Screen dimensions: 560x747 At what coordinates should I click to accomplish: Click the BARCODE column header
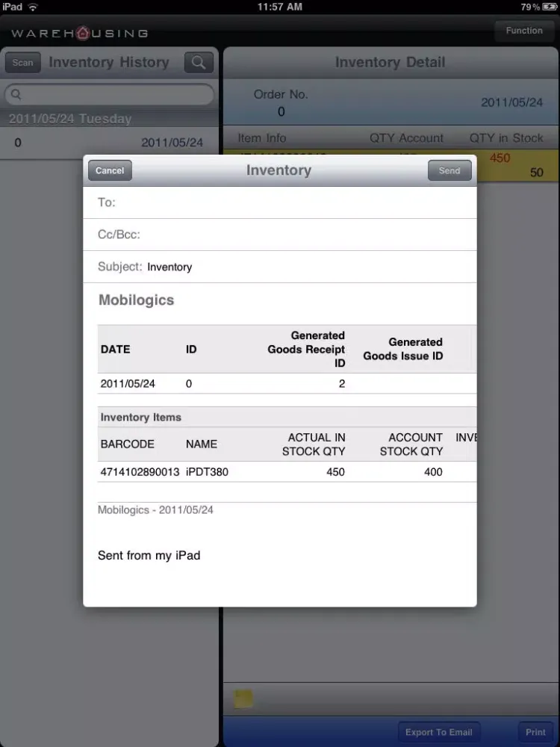(128, 444)
